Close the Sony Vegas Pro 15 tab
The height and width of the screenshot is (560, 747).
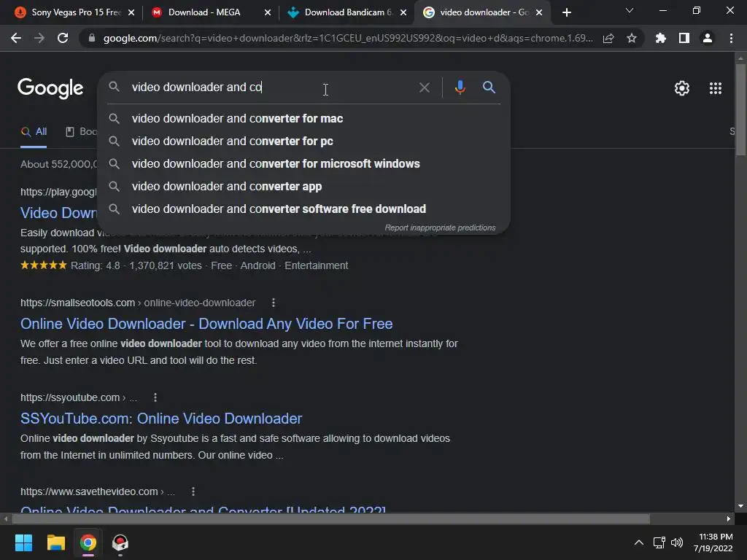click(x=131, y=12)
